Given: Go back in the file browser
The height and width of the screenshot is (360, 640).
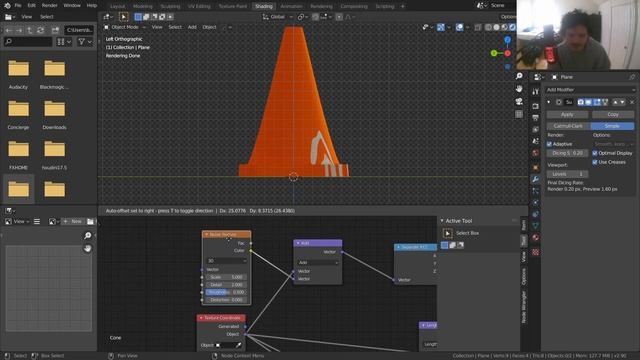Looking at the screenshot, I should pyautogui.click(x=9, y=30).
